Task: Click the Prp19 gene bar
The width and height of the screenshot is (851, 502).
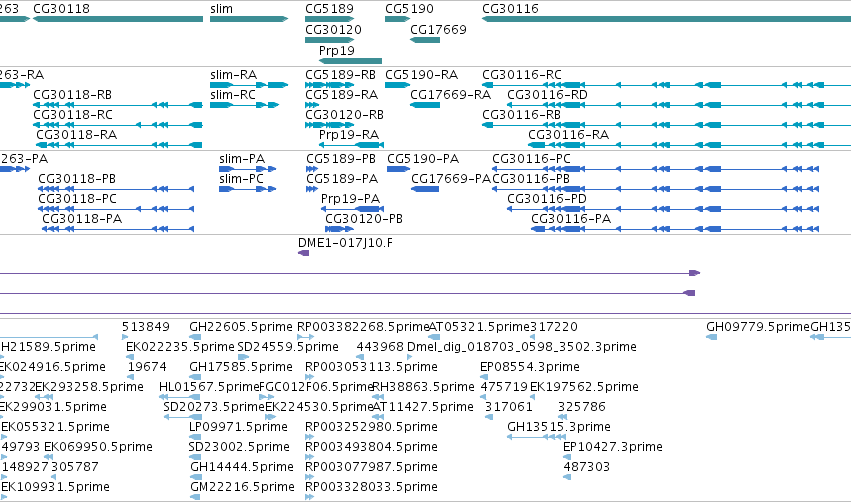Action: coord(351,61)
